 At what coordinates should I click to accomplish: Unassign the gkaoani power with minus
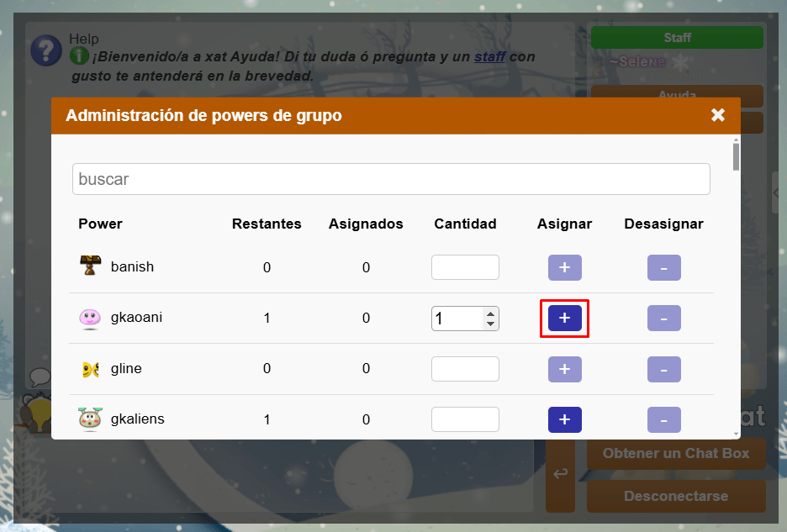pyautogui.click(x=663, y=319)
